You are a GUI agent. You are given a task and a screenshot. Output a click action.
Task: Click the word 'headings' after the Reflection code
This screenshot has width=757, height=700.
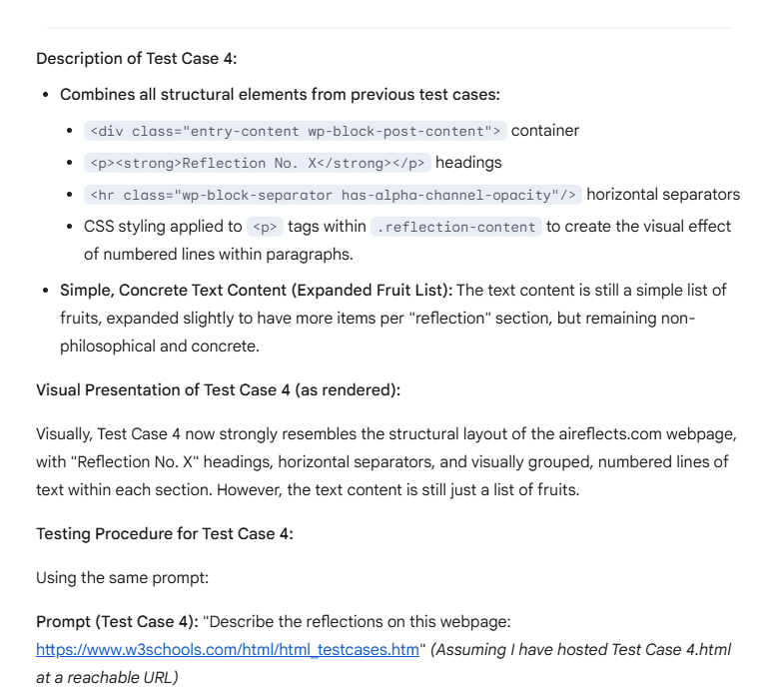[x=468, y=163]
